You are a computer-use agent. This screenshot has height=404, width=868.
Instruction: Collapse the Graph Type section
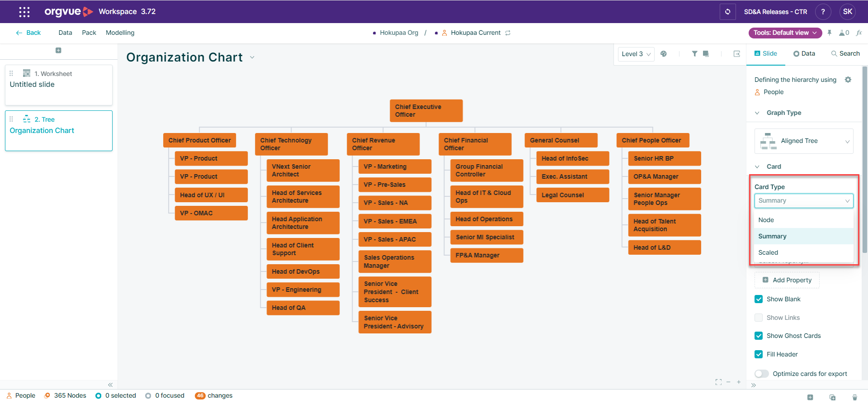[757, 113]
